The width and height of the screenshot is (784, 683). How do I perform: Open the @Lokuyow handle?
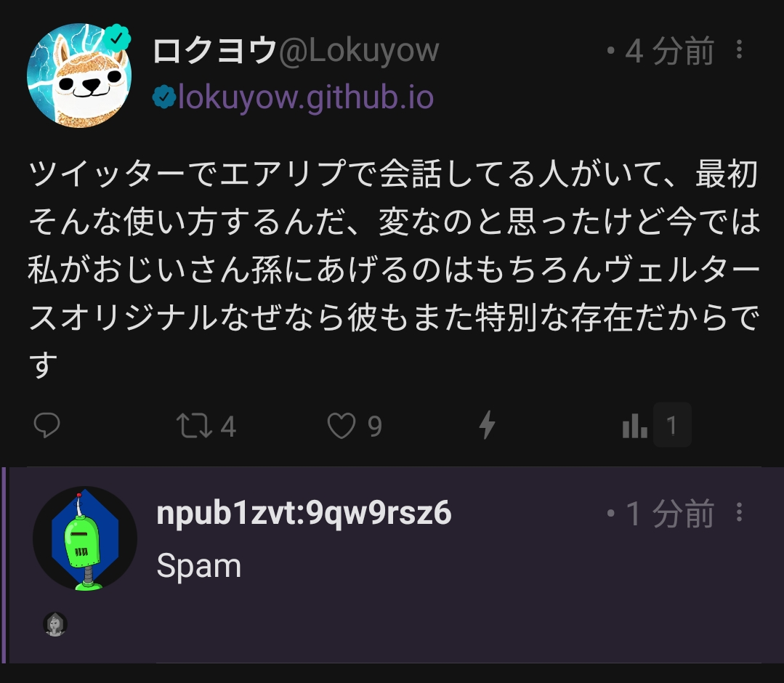pyautogui.click(x=358, y=51)
